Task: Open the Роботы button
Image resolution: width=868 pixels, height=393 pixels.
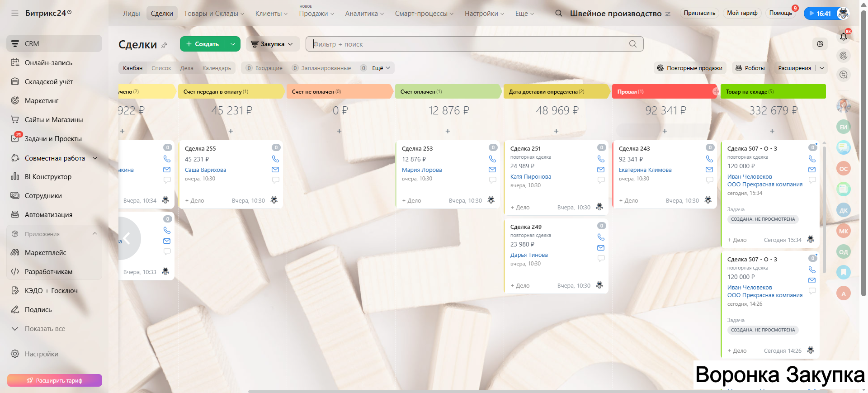Action: point(750,68)
